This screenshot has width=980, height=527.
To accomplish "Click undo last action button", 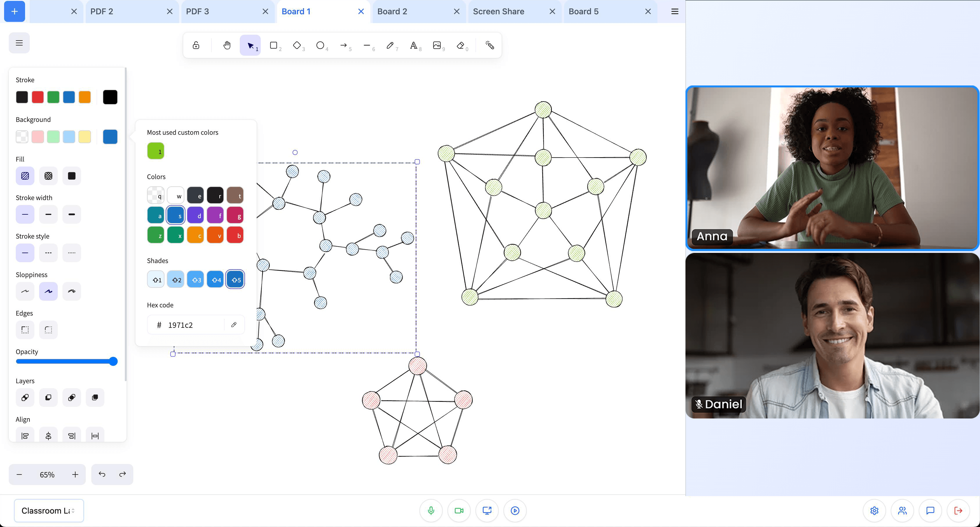I will pos(102,475).
